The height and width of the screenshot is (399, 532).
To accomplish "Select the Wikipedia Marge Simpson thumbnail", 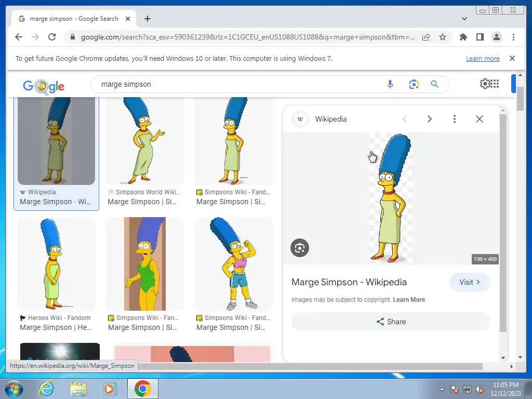I will 56,141.
